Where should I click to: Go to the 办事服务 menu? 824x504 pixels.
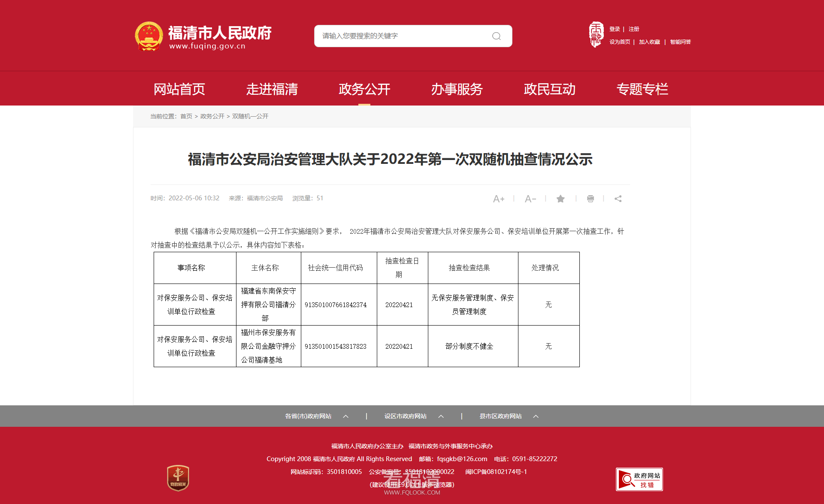[457, 89]
